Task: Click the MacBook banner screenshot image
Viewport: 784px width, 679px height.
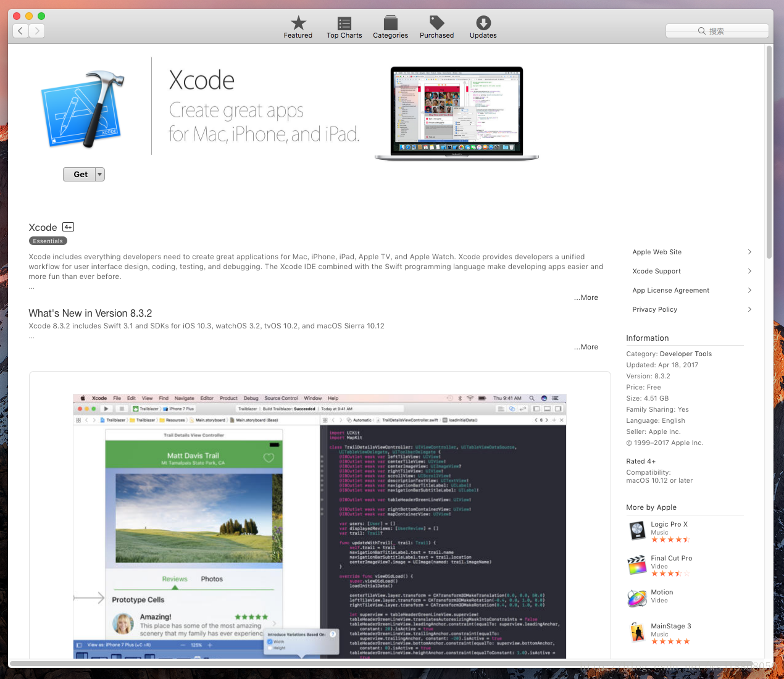Action: pyautogui.click(x=457, y=114)
